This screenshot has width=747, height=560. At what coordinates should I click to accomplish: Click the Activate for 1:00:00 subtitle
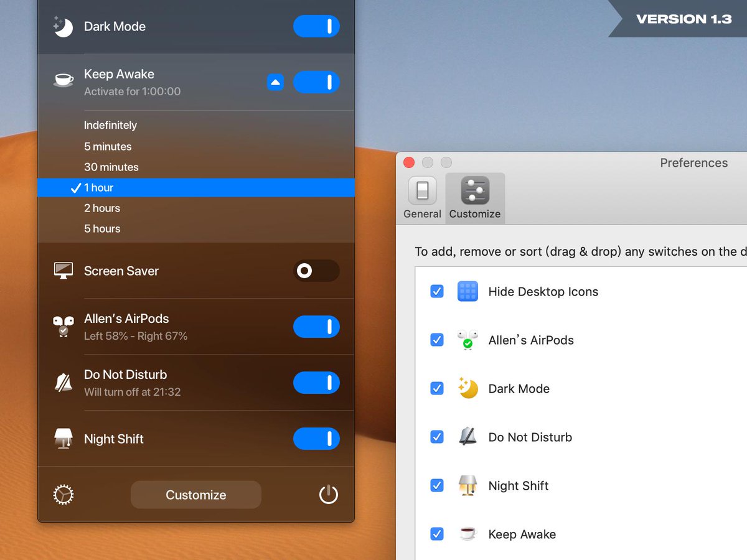133,91
